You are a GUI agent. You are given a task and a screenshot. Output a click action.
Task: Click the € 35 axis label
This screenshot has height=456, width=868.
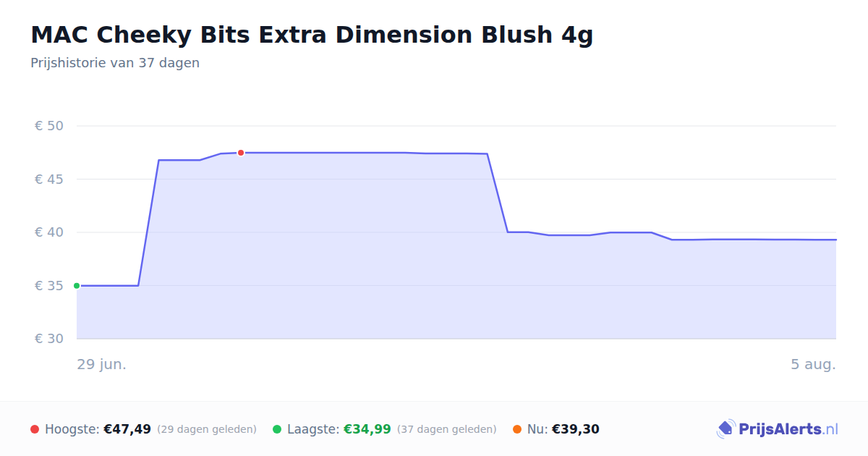coord(49,286)
